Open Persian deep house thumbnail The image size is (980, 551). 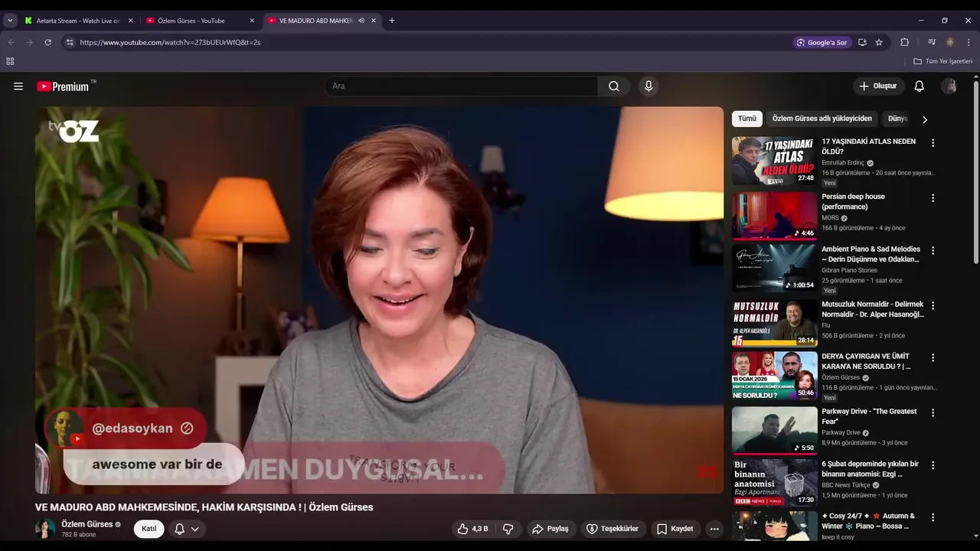pos(774,216)
